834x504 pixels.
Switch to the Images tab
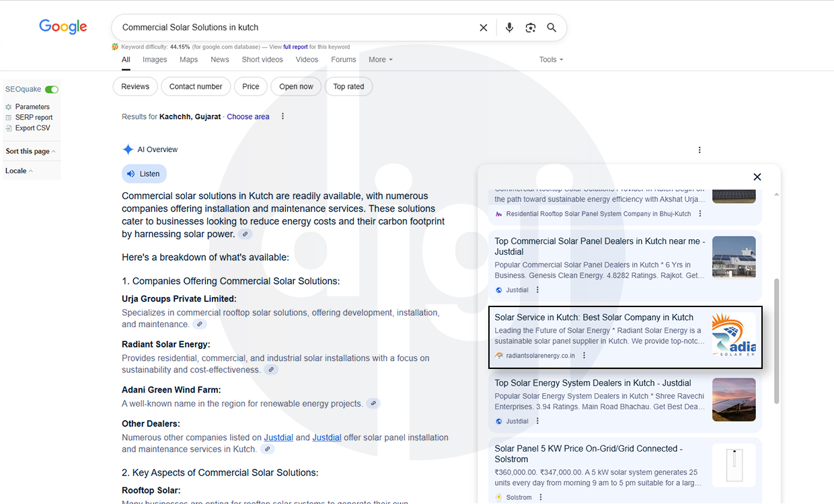(155, 60)
